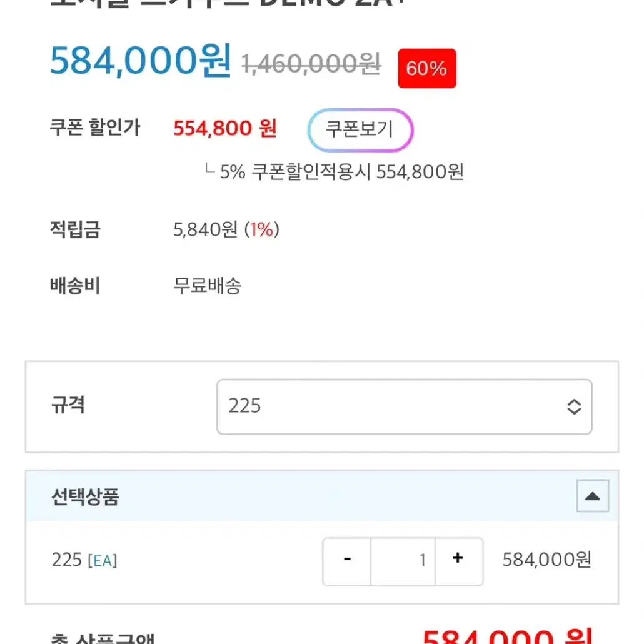
Task: Click the blue 584,000원 sale price
Action: pos(141,61)
